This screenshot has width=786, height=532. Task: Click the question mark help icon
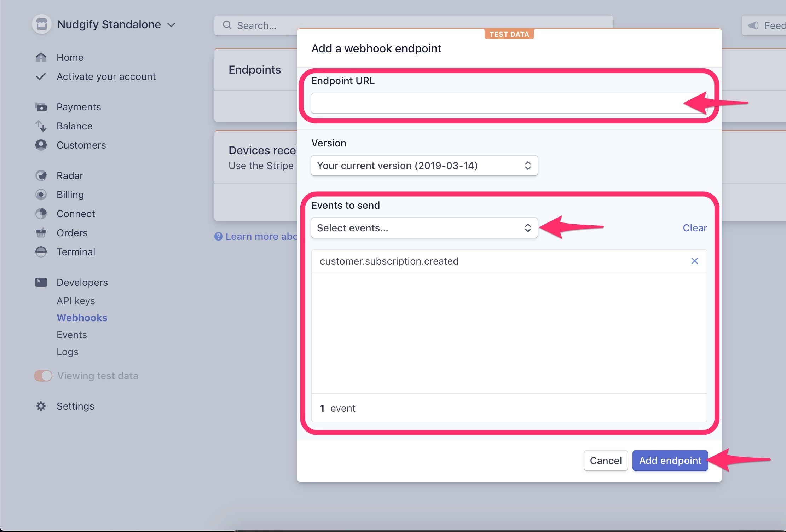pyautogui.click(x=219, y=236)
